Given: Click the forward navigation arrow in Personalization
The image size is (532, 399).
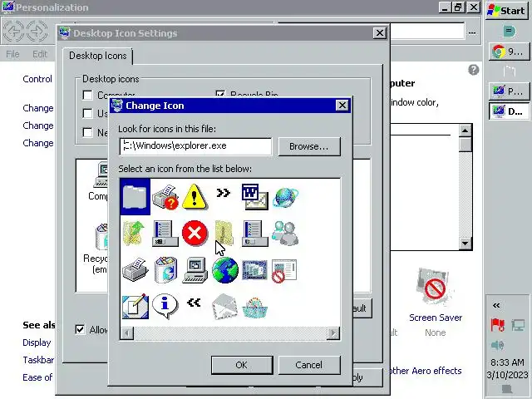Looking at the screenshot, I should (37, 32).
